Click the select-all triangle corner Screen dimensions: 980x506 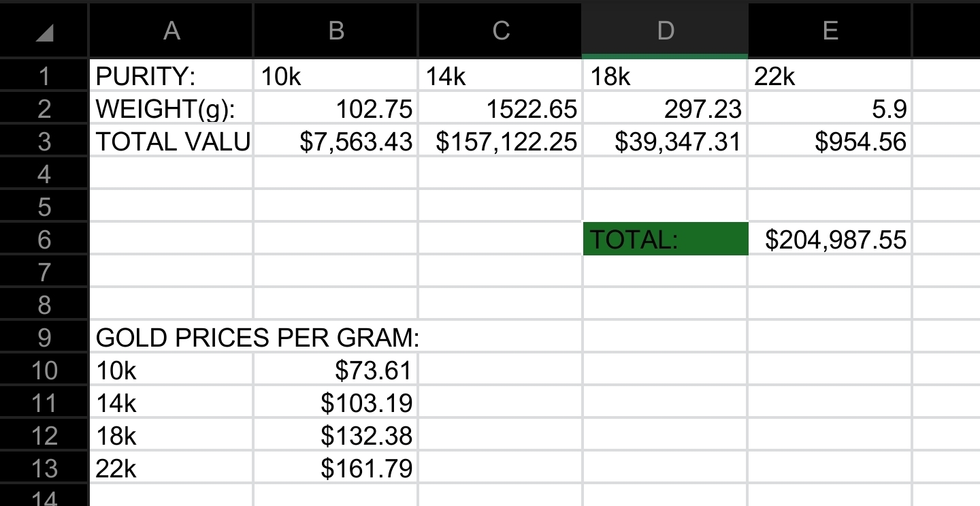[44, 31]
